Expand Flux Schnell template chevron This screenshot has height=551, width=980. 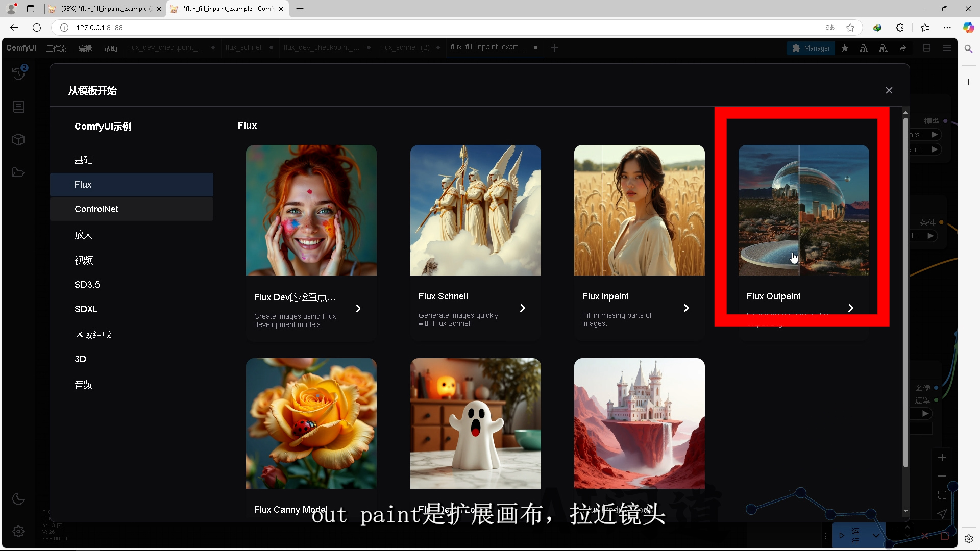522,308
